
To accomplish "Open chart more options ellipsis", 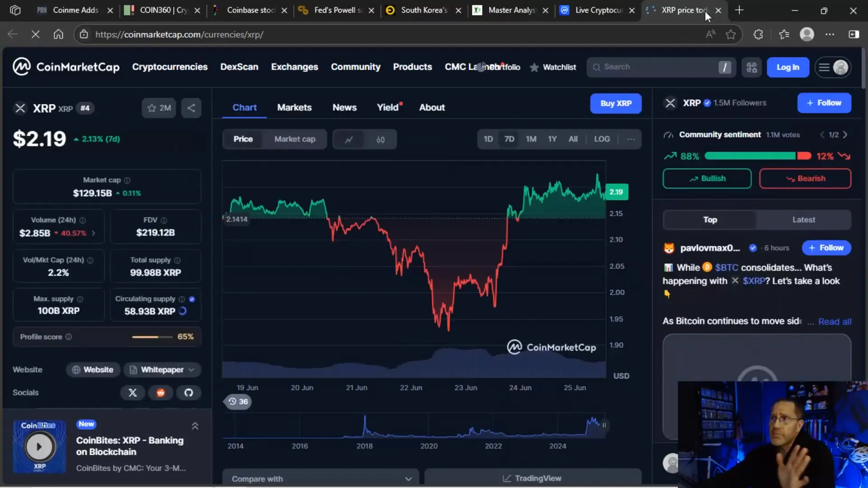I will [631, 139].
